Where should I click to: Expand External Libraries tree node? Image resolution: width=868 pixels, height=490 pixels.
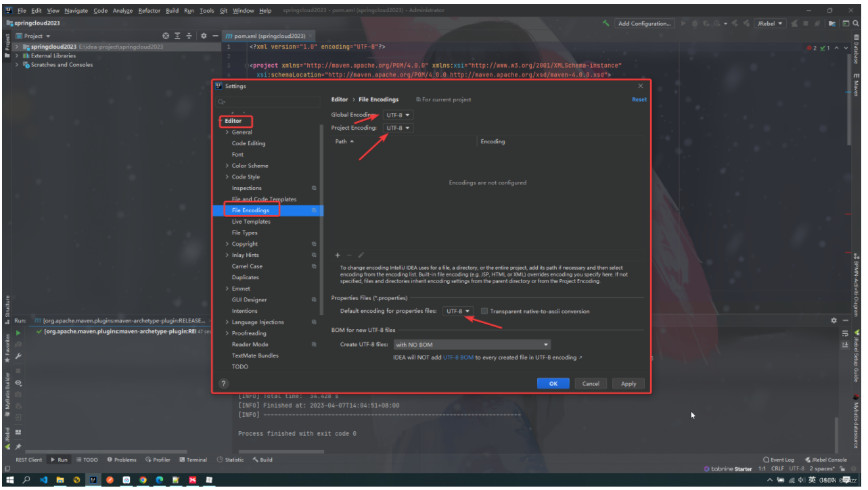pyautogui.click(x=17, y=55)
